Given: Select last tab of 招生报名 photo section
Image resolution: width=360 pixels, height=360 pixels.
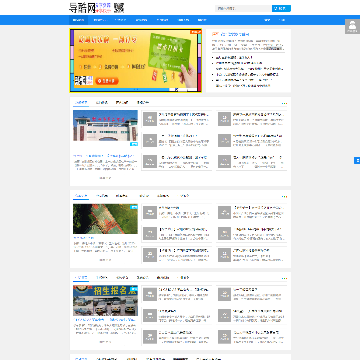Looking at the screenshot, I should [x=184, y=278].
